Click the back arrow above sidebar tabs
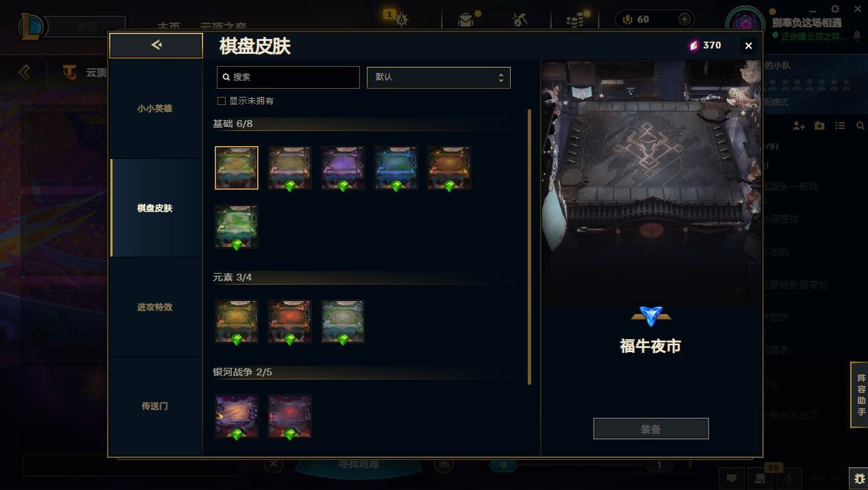 tap(156, 45)
